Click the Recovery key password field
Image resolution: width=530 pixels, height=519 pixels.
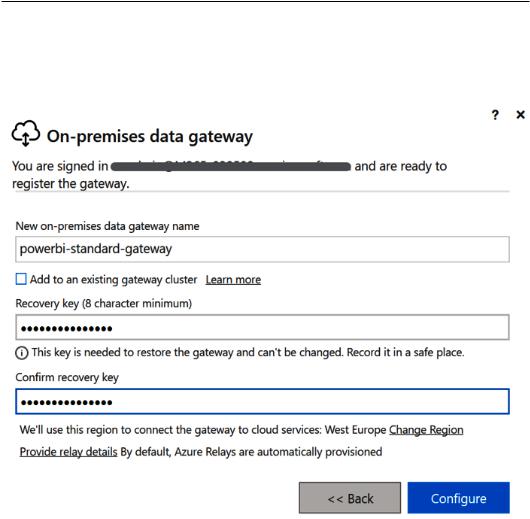pyautogui.click(x=262, y=327)
